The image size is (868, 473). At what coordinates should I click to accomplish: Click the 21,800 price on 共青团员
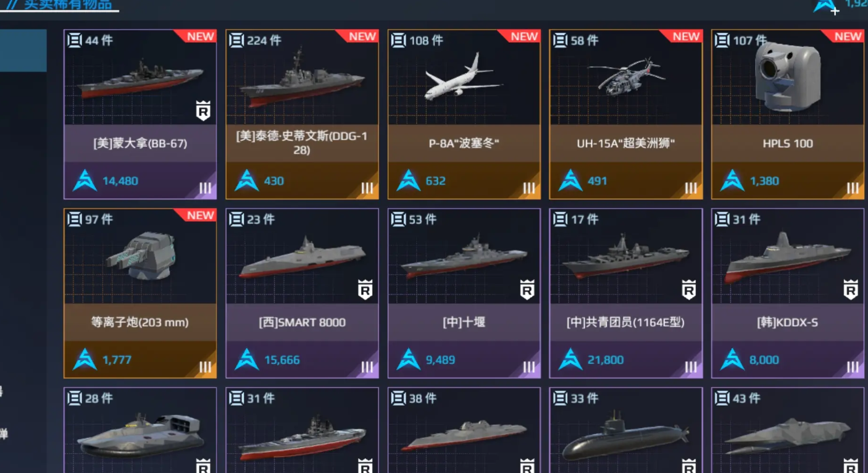[606, 360]
